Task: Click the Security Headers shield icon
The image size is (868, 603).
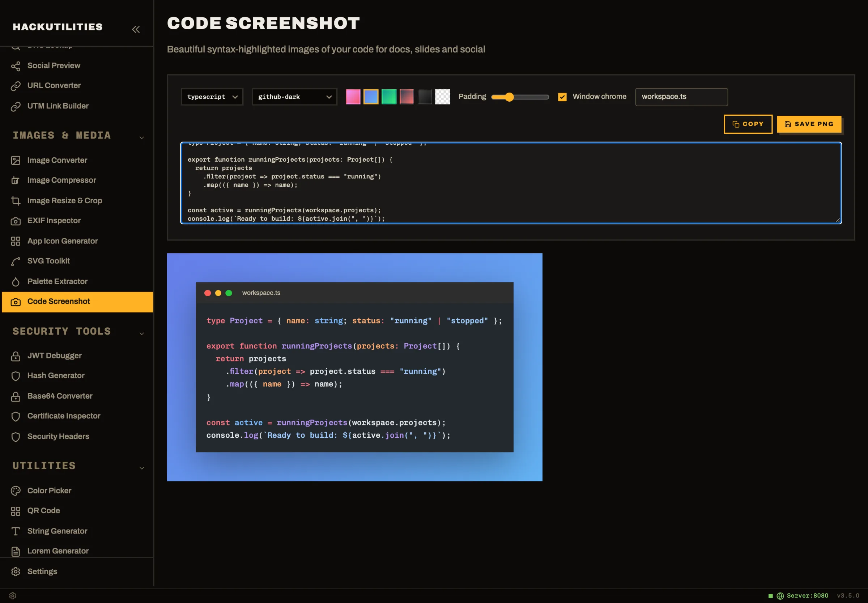Action: tap(16, 437)
